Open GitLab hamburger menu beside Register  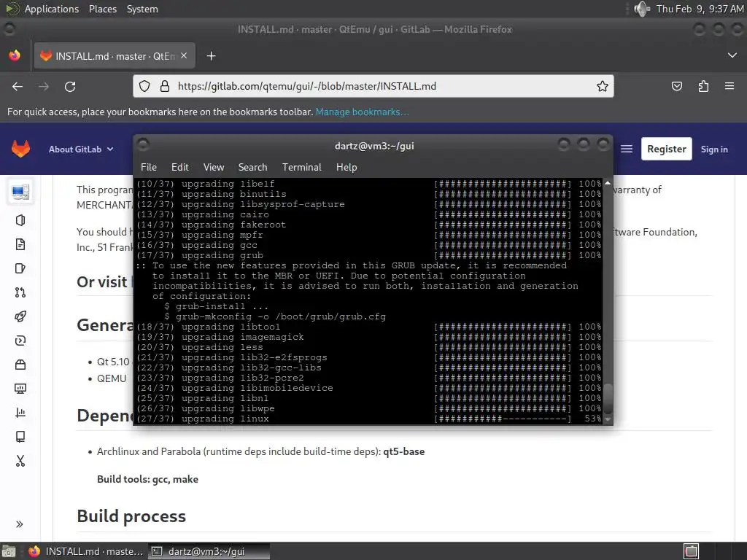point(627,149)
